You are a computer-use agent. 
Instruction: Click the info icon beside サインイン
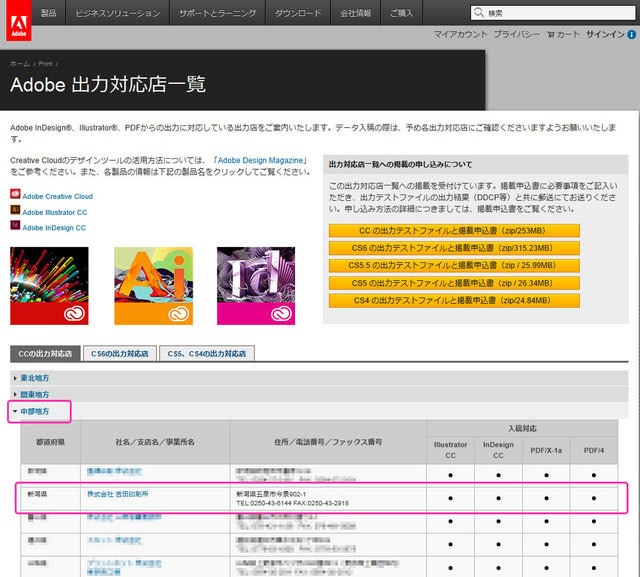[631, 35]
